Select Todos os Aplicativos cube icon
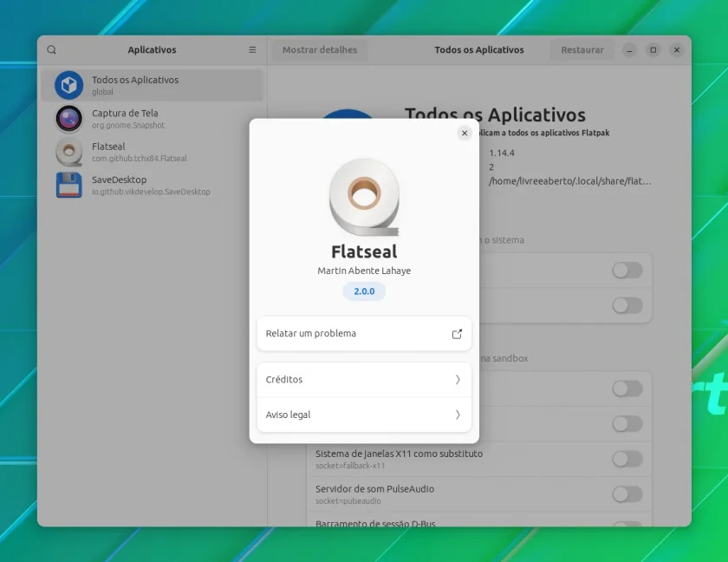The image size is (728, 562). point(68,85)
